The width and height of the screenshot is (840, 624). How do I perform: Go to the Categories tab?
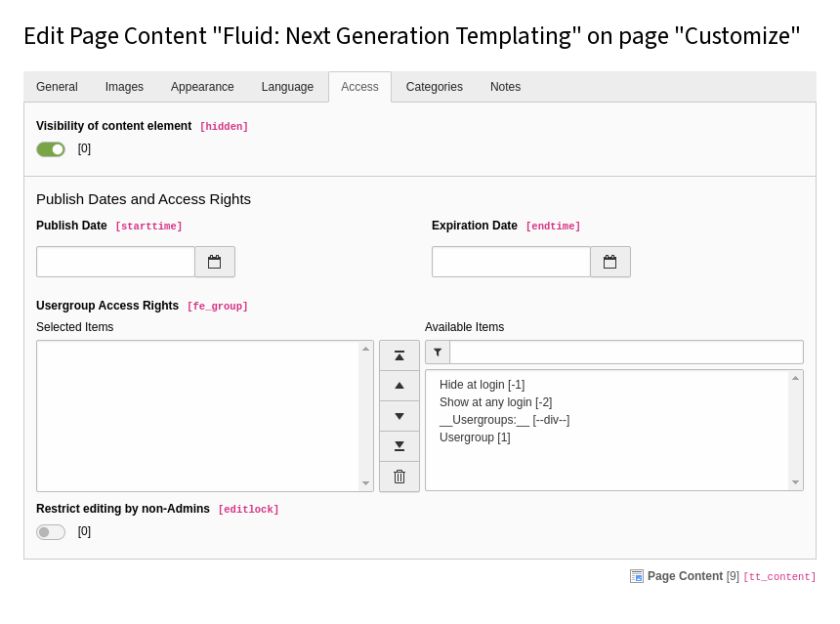pyautogui.click(x=435, y=87)
